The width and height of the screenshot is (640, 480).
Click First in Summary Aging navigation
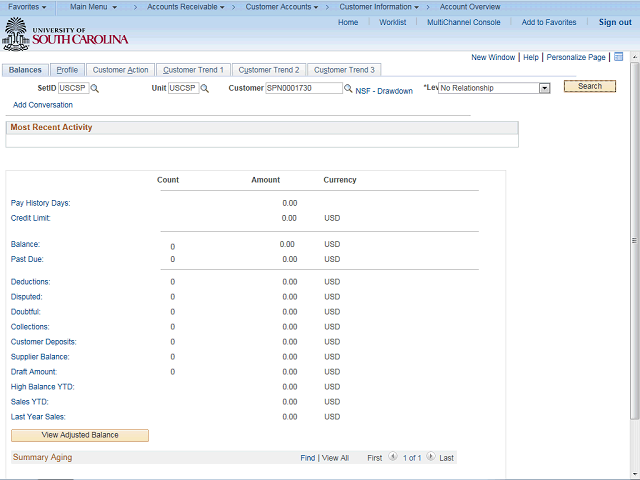[375, 458]
